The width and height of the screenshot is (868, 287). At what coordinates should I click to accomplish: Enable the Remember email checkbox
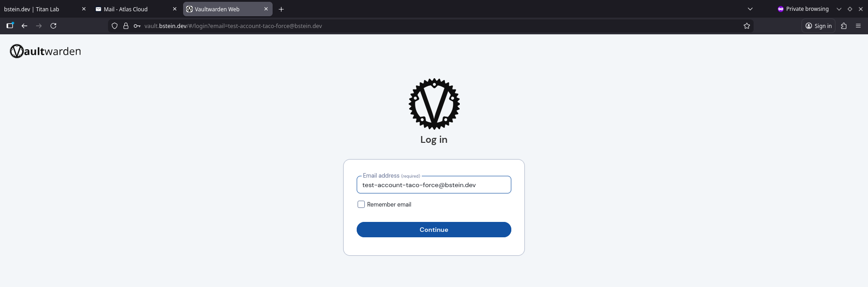pyautogui.click(x=361, y=204)
